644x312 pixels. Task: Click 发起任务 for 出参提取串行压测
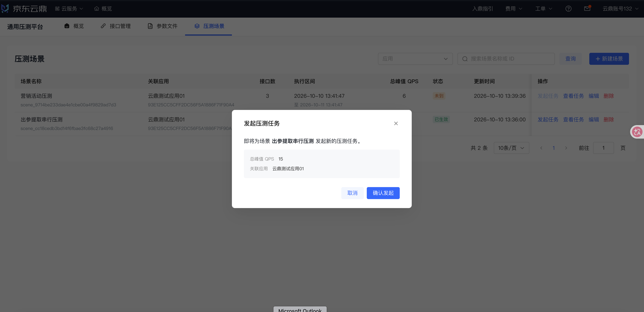(548, 119)
